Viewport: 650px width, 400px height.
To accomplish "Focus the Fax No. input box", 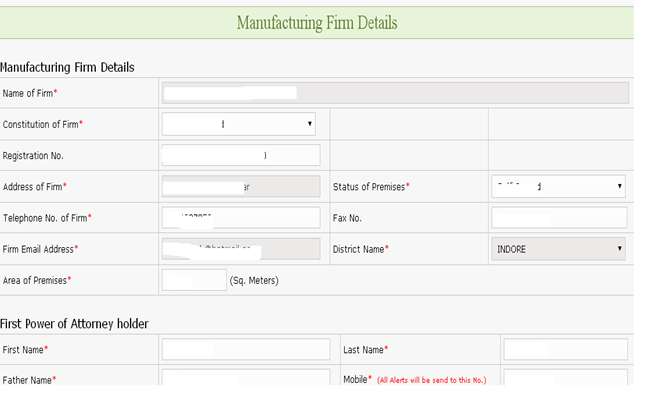I will 559,218.
